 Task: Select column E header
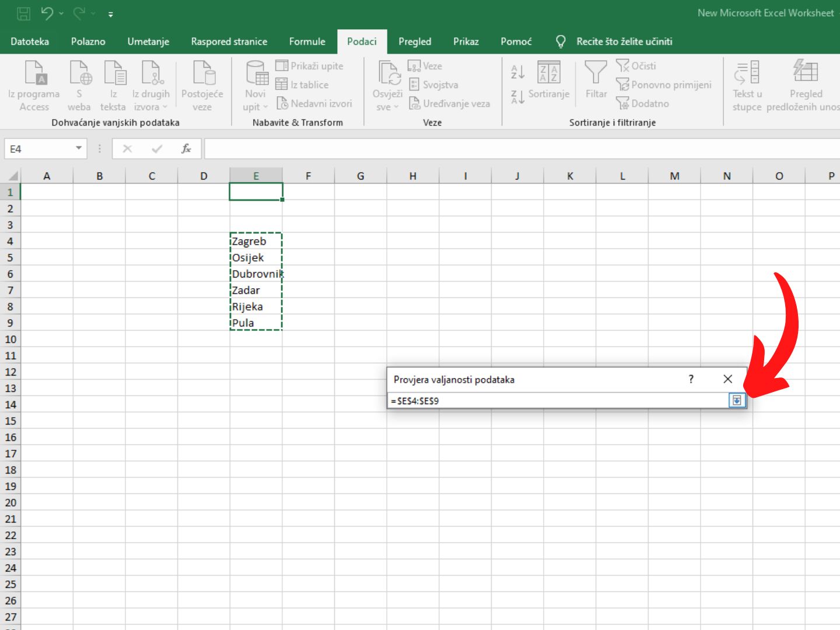coord(256,176)
